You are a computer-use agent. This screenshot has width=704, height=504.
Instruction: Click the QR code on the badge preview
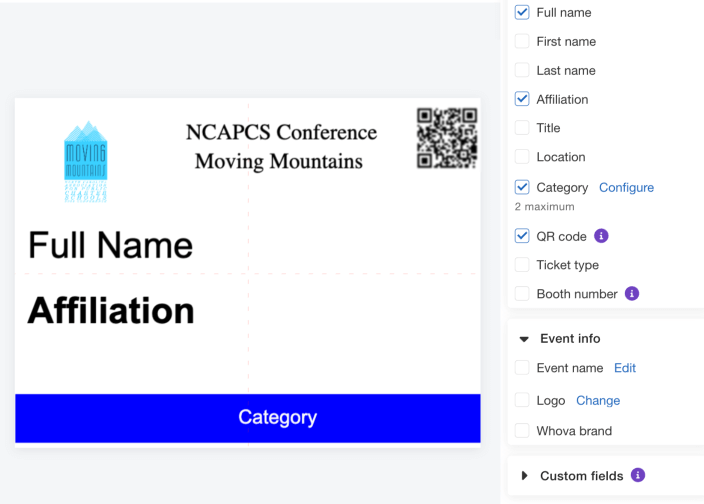pos(446,138)
